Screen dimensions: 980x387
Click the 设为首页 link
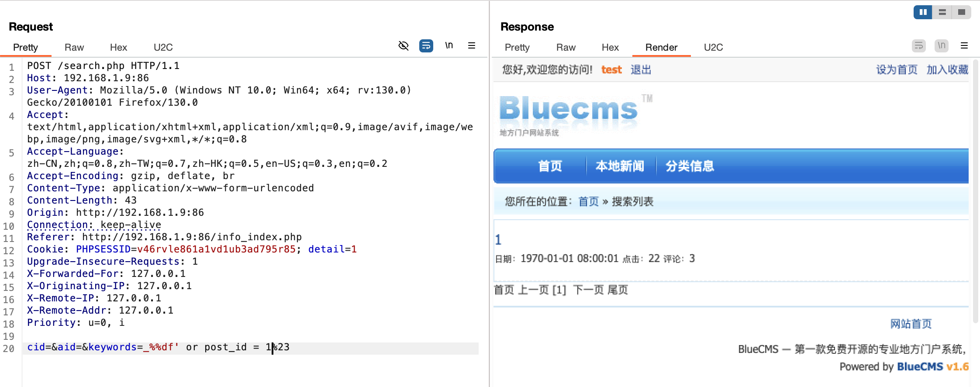point(897,69)
